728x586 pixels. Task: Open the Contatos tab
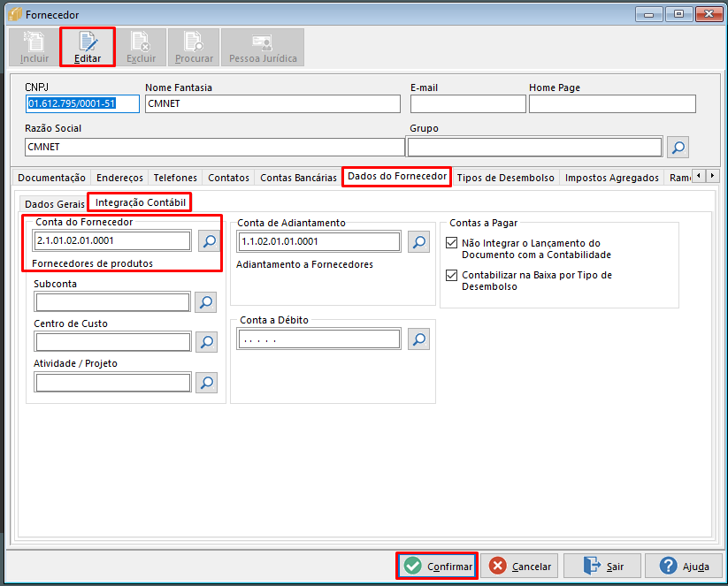[228, 178]
